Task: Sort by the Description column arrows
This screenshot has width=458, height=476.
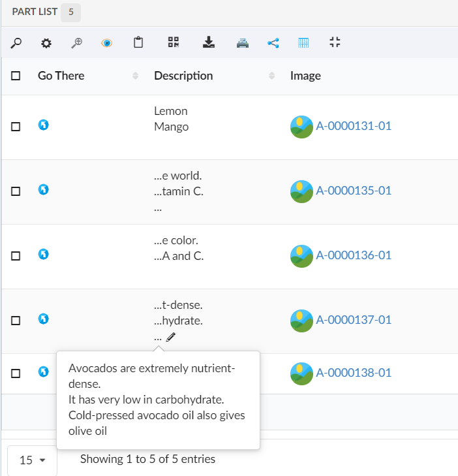Action: tap(271, 76)
